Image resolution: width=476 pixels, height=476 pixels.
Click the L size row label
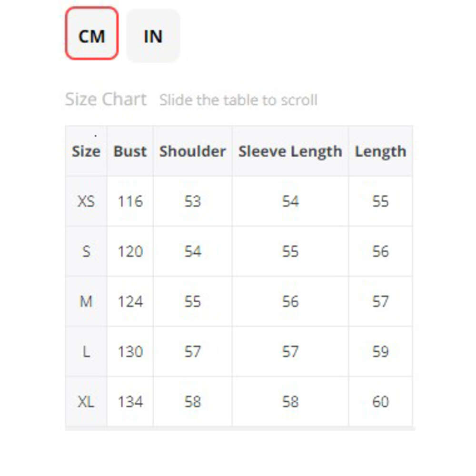pos(86,352)
